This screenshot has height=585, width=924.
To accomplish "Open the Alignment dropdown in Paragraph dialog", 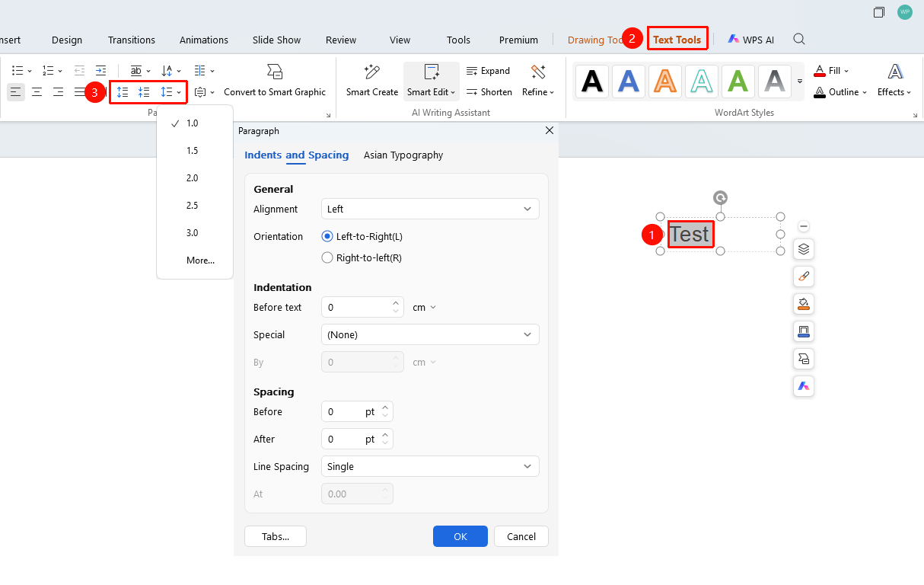I will (x=430, y=209).
